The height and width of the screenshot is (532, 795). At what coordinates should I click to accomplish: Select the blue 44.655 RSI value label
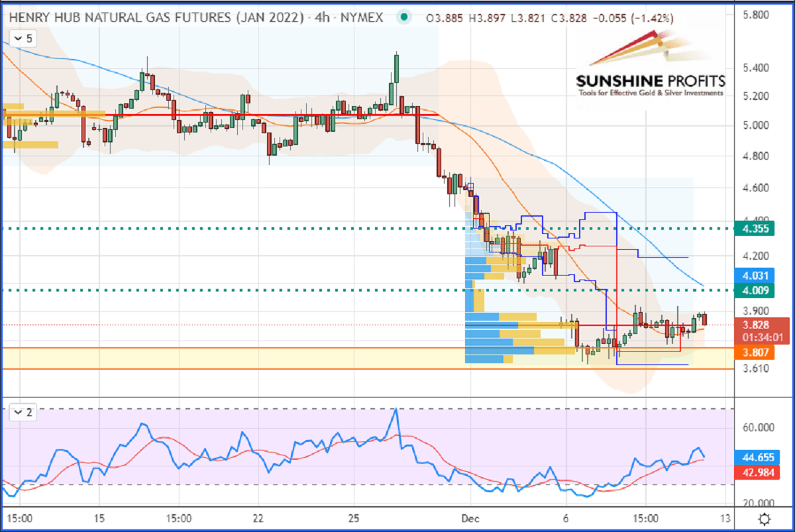click(x=759, y=457)
